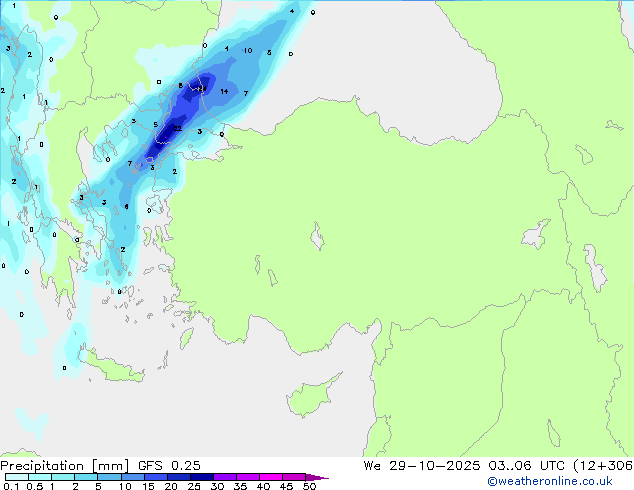
Task: Click the weatheronline.co.uk copyright link
Action: [x=549, y=481]
